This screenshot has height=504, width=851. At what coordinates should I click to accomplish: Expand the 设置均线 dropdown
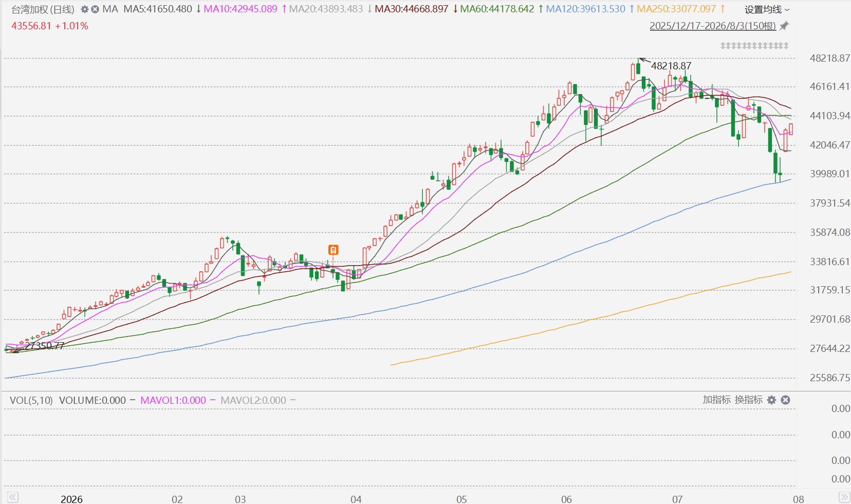point(767,9)
